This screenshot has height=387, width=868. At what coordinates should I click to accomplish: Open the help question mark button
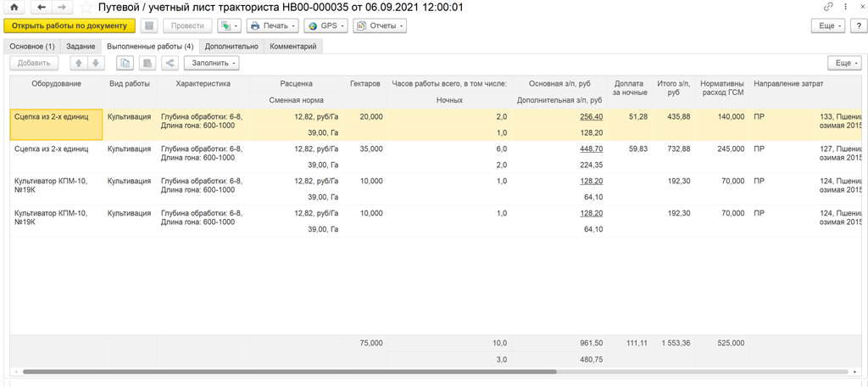858,26
